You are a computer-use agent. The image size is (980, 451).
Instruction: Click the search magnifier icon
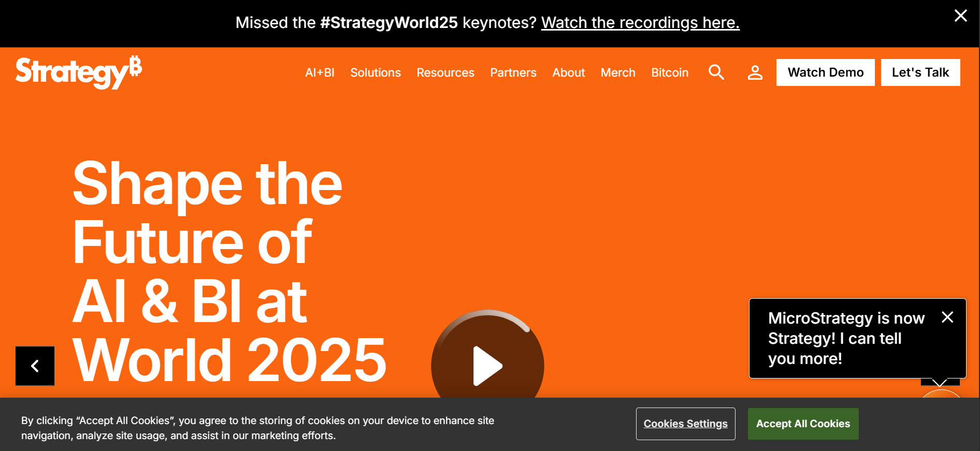coord(716,72)
